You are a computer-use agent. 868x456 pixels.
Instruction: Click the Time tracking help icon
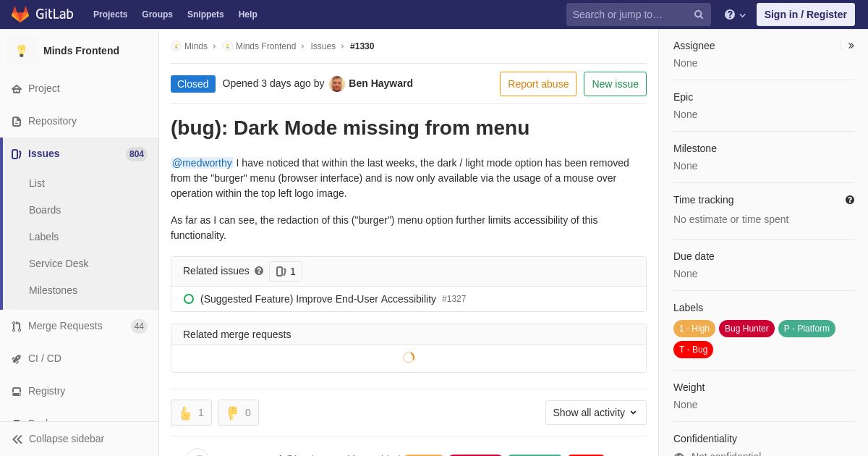(x=850, y=200)
